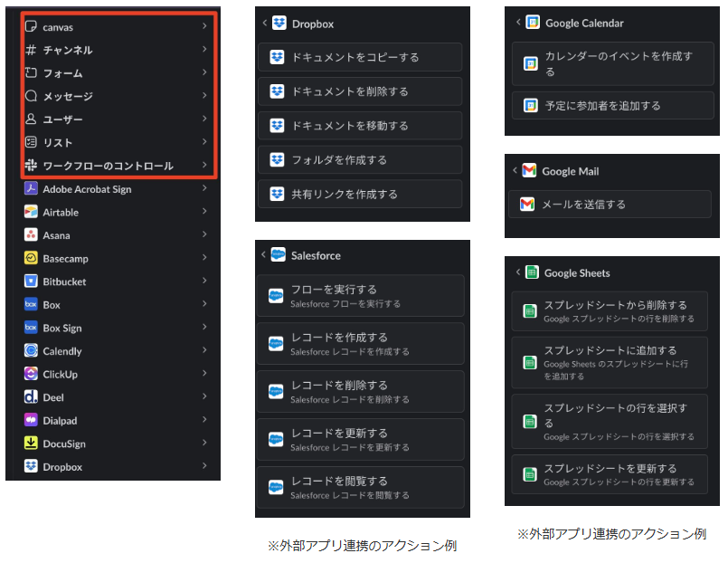The height and width of the screenshot is (563, 728).
Task: Go back from the Salesforce panel
Action: coord(264,254)
